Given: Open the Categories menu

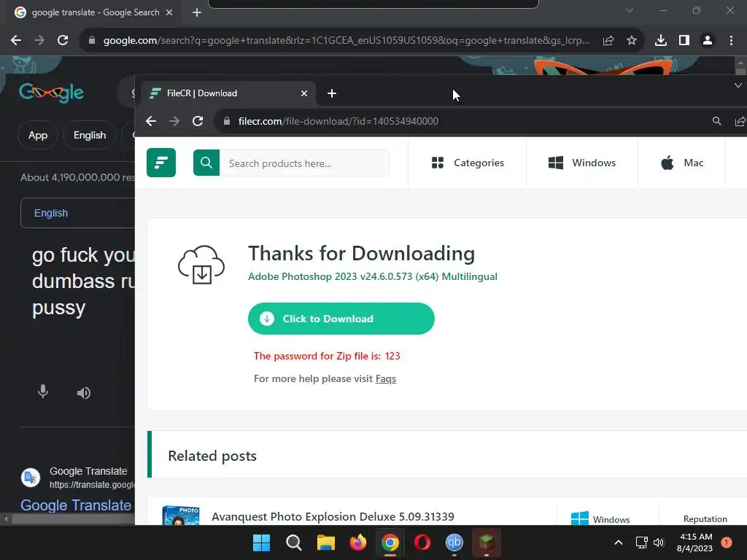Looking at the screenshot, I should pos(468,163).
